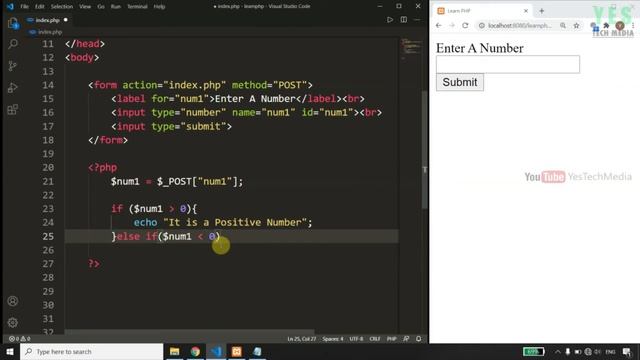The width and height of the screenshot is (640, 360).
Task: Show hidden system tray icons
Action: pyautogui.click(x=558, y=351)
